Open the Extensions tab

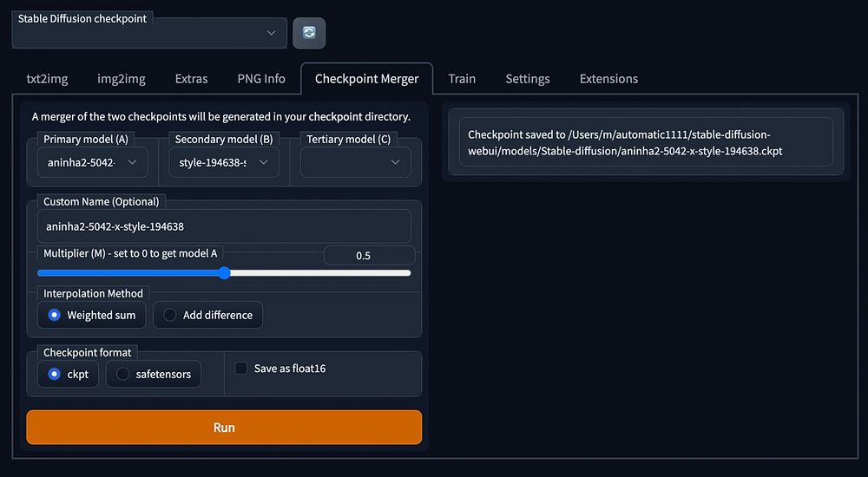(608, 78)
